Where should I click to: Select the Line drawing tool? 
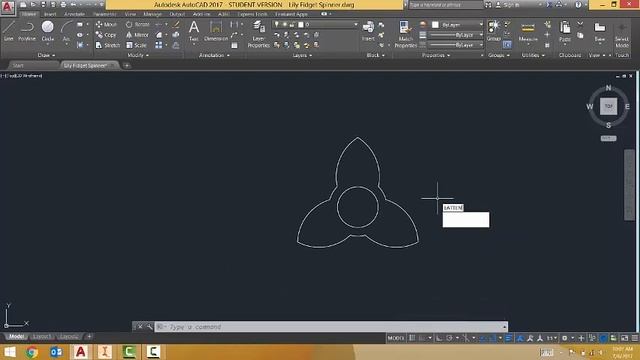[x=9, y=31]
